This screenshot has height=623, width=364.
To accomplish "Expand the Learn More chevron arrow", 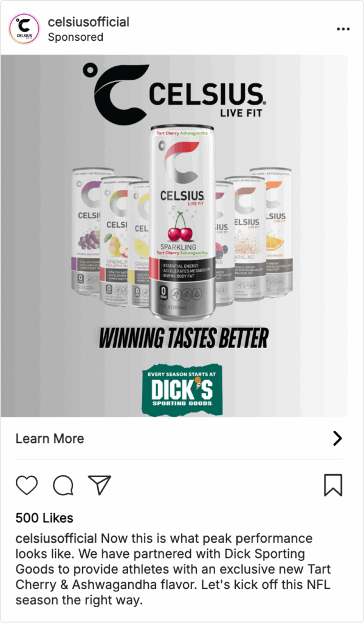I will 337,438.
